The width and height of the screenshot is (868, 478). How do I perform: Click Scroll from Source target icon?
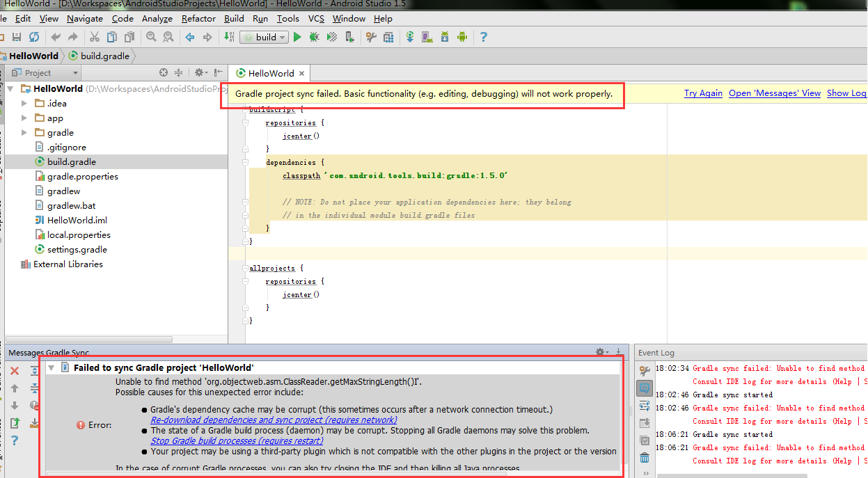pyautogui.click(x=164, y=72)
